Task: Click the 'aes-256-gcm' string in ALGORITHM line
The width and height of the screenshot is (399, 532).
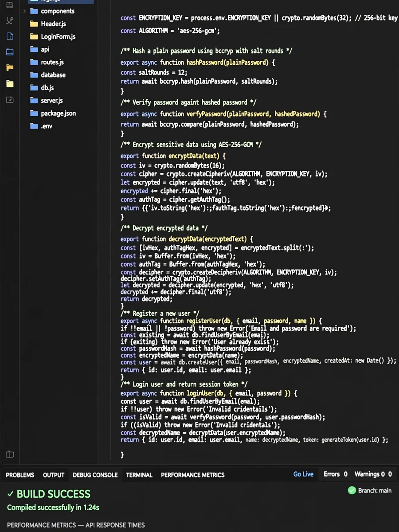Action: [x=196, y=31]
